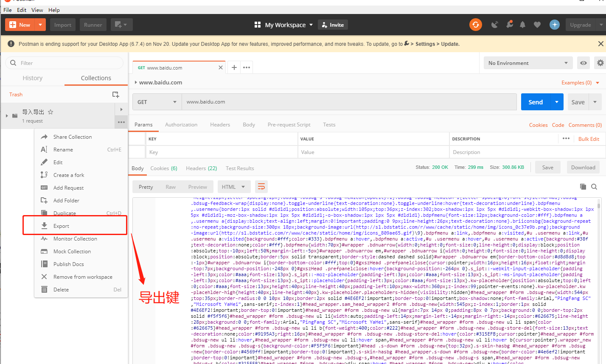Close the www.baidu.com request tab
Screen dimensions: 606x364
[x=221, y=67]
